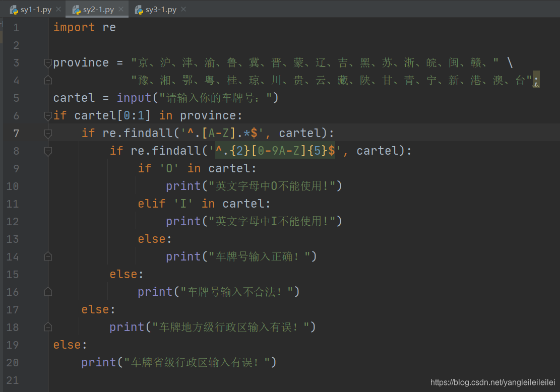560x392 pixels.
Task: Switch to the sy2-1.py tab
Action: point(98,10)
